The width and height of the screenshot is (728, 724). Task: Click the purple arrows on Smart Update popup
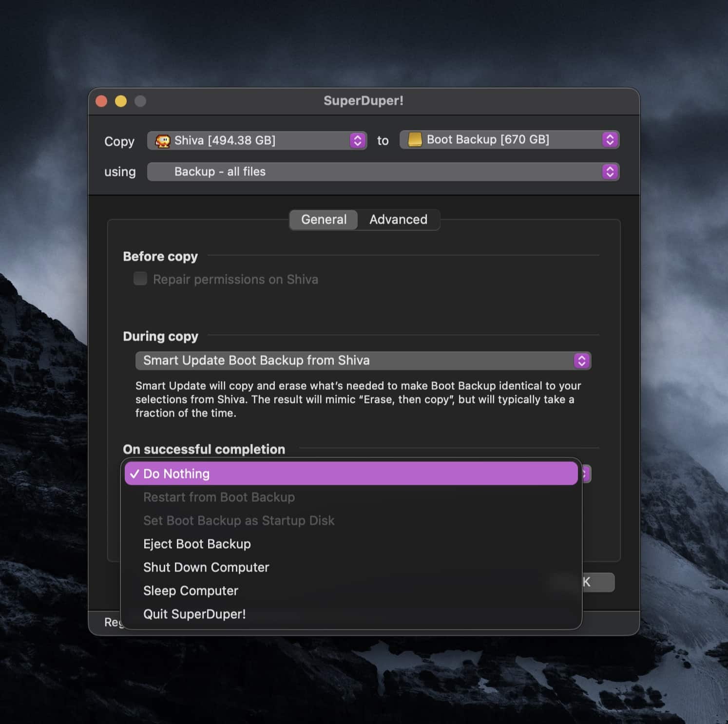[x=581, y=361]
